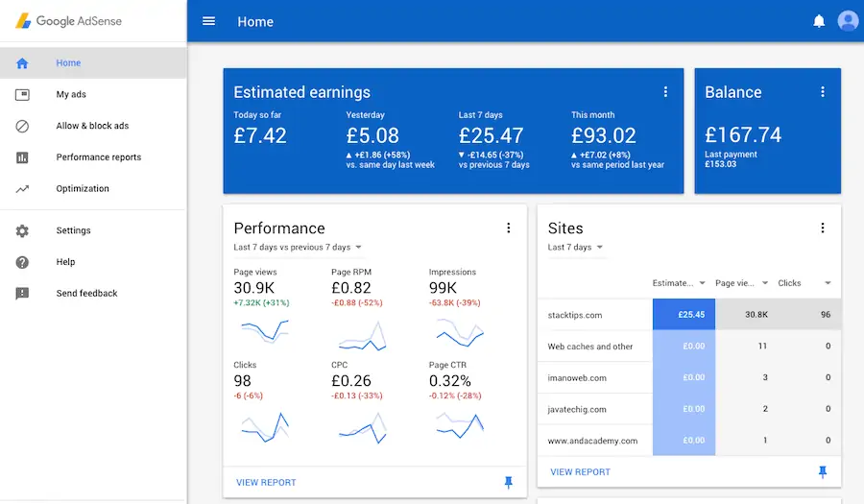Open Performance card more options

pos(508,228)
